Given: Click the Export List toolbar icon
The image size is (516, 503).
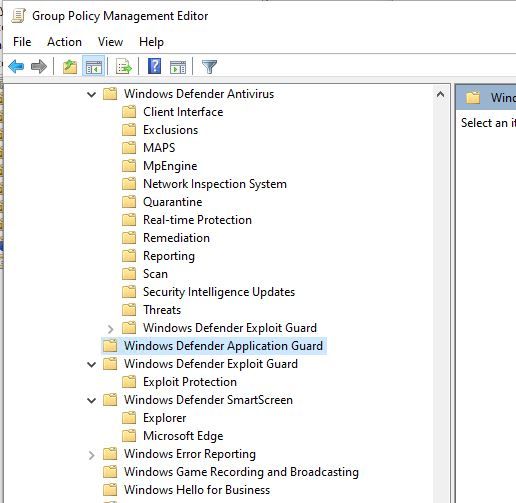Looking at the screenshot, I should [x=124, y=66].
